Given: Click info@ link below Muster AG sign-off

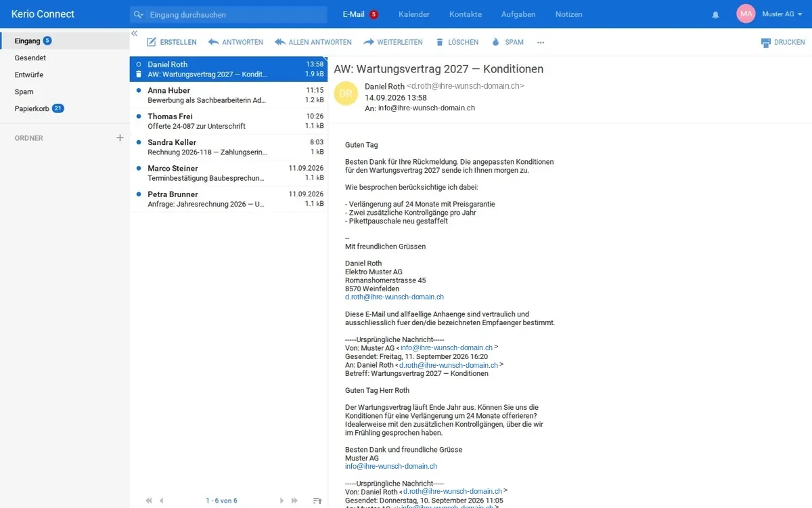Looking at the screenshot, I should [391, 466].
